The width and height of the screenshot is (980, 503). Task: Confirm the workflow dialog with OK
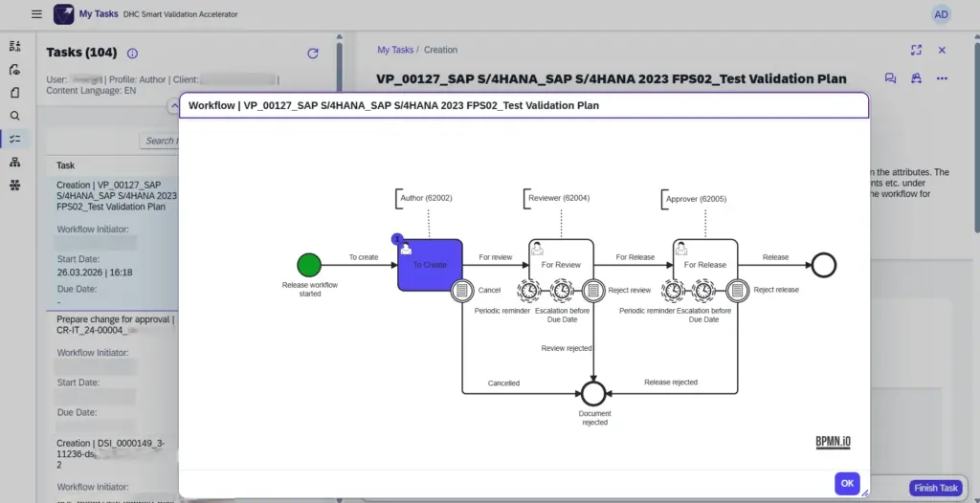coord(847,483)
